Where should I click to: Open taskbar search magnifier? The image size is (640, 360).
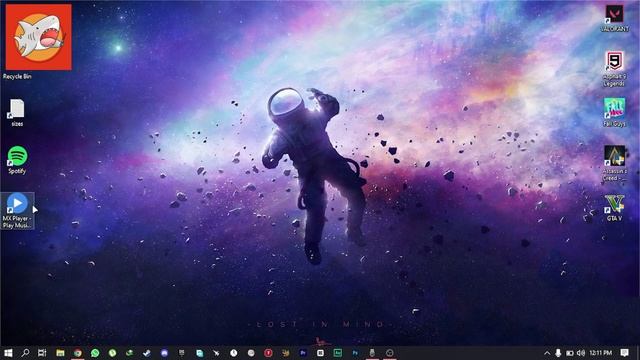(x=25, y=353)
